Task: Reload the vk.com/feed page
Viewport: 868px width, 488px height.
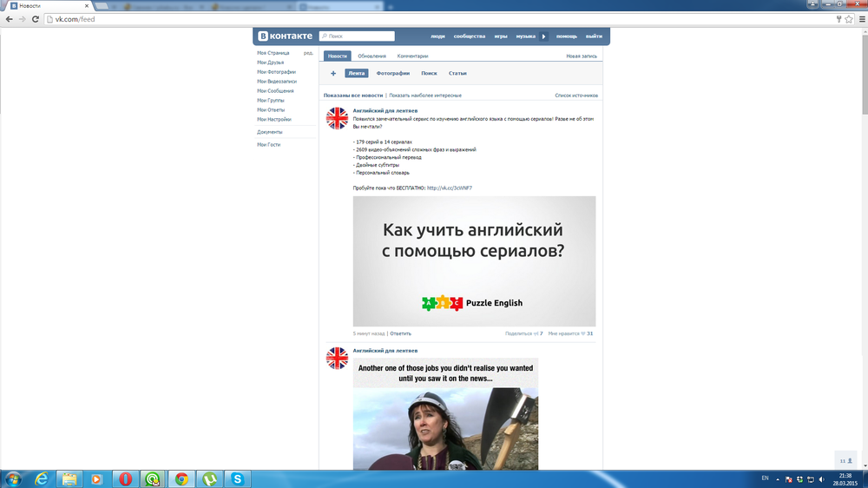Action: [36, 19]
